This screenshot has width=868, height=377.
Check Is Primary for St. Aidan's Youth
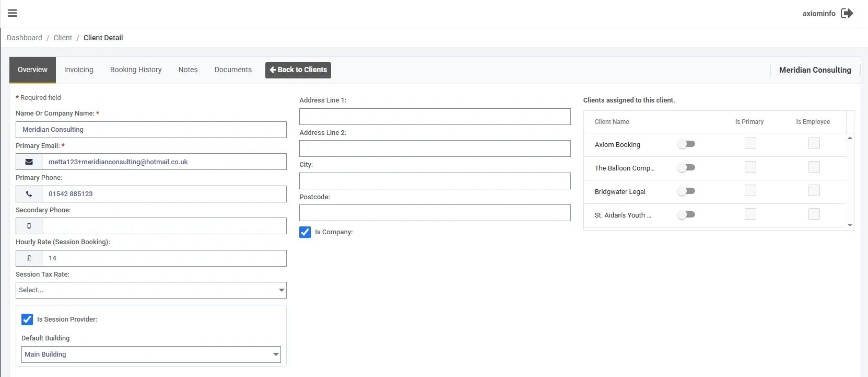(x=750, y=214)
